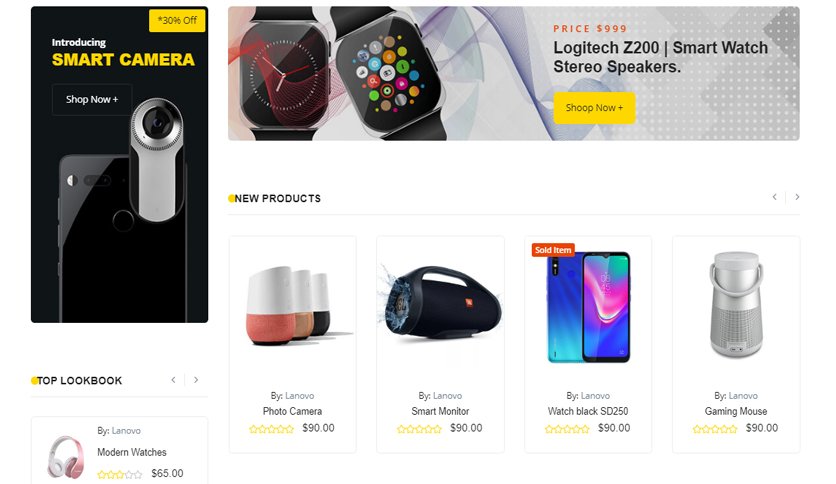Screen dimensions: 836x484
Task: Go to next Top Lookbook item
Action: click(196, 380)
